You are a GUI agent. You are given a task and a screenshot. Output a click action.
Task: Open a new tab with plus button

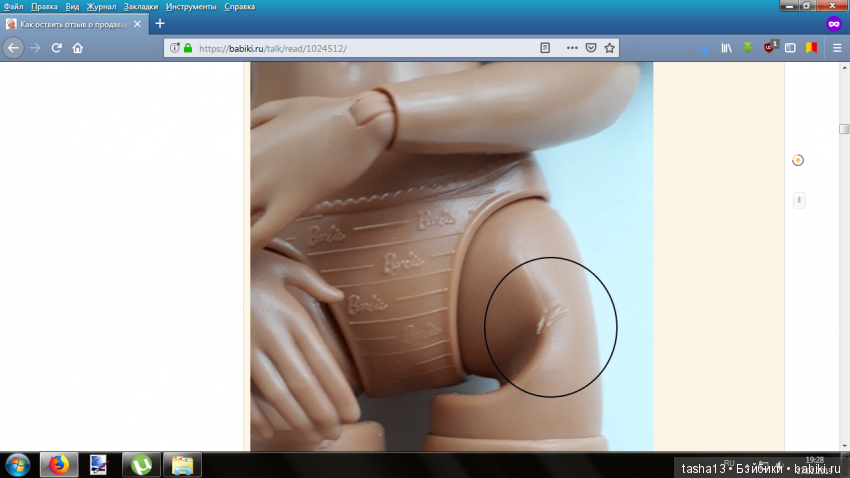[159, 23]
